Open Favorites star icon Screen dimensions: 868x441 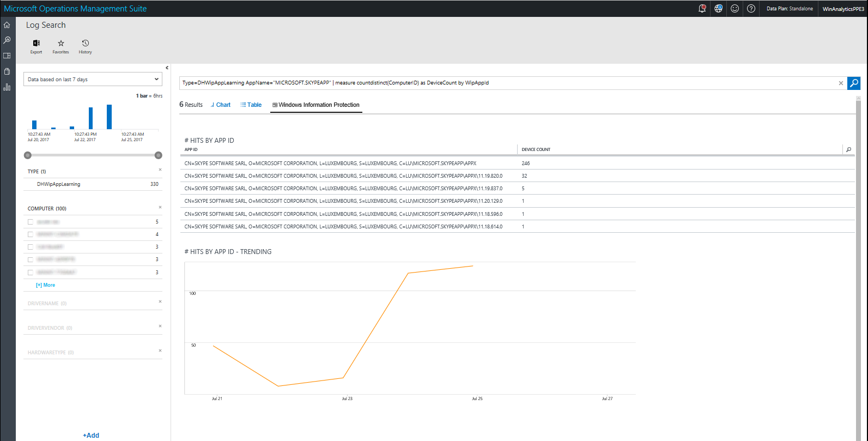60,44
